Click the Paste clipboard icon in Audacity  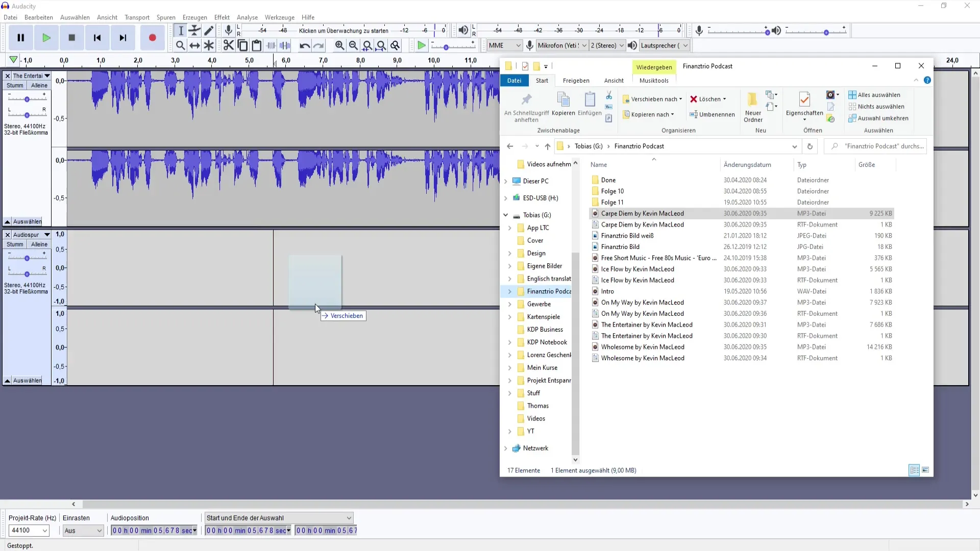[257, 45]
